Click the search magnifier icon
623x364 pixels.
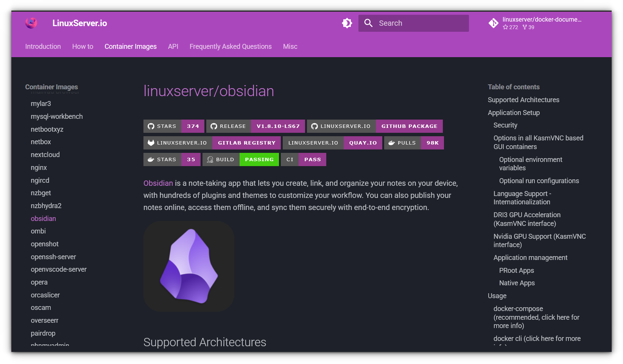click(368, 23)
